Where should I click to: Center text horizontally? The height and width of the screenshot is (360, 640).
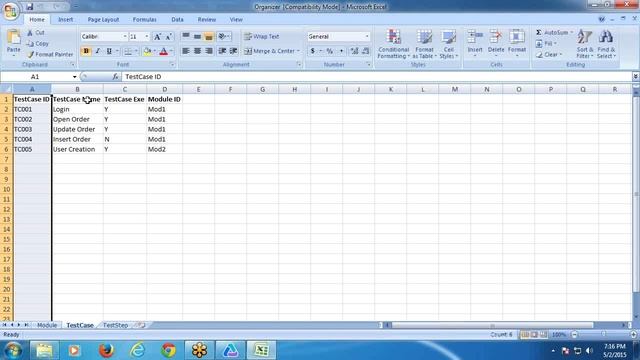(197, 51)
